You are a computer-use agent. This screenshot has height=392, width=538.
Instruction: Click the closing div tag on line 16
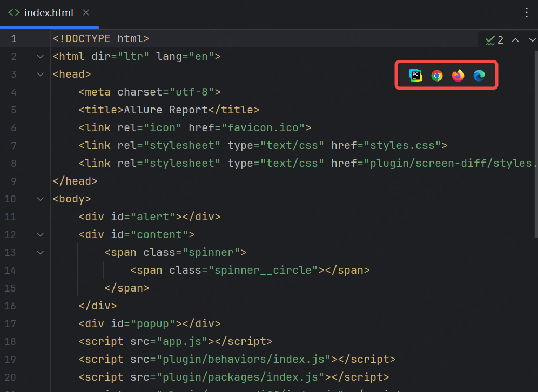point(98,306)
